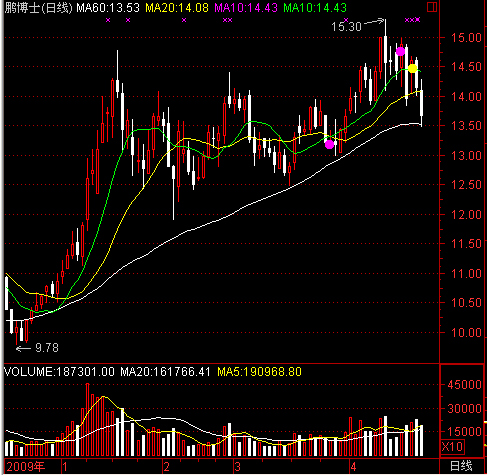Click the 13.00 price axis label
The height and width of the screenshot is (475, 487).
466,155
